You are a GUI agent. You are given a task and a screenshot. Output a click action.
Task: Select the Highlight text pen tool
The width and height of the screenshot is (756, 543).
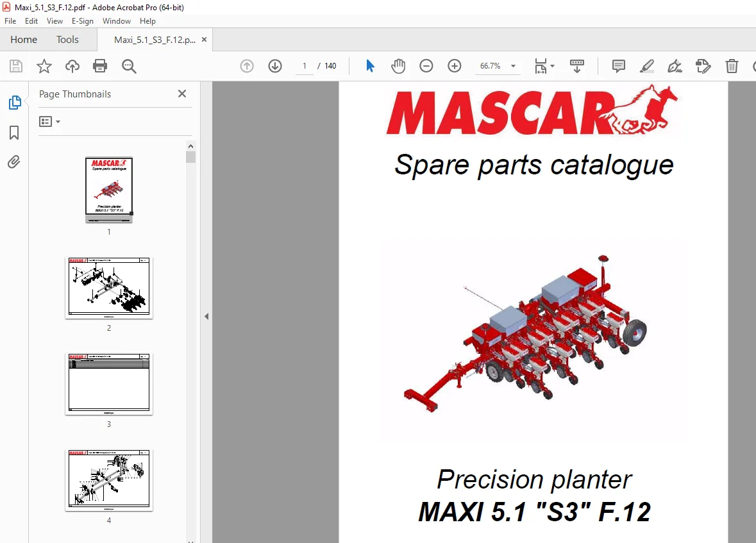pyautogui.click(x=646, y=66)
